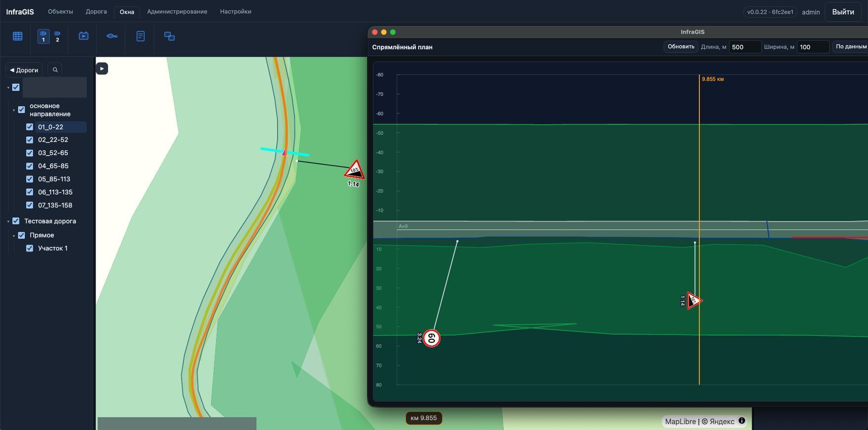Image resolution: width=868 pixels, height=430 pixels.
Task: Toggle the 01_0-22 checkbox
Action: pyautogui.click(x=30, y=127)
